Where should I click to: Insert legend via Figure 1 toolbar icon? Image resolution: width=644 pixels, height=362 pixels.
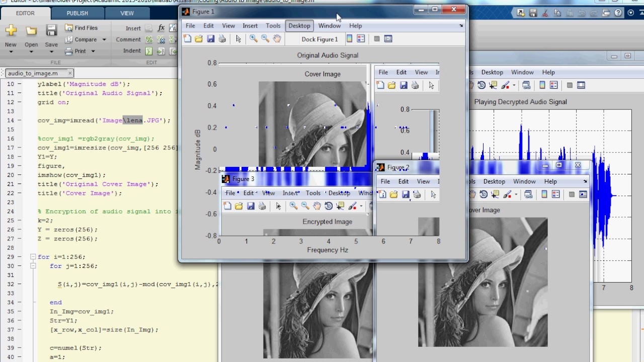[x=361, y=39]
